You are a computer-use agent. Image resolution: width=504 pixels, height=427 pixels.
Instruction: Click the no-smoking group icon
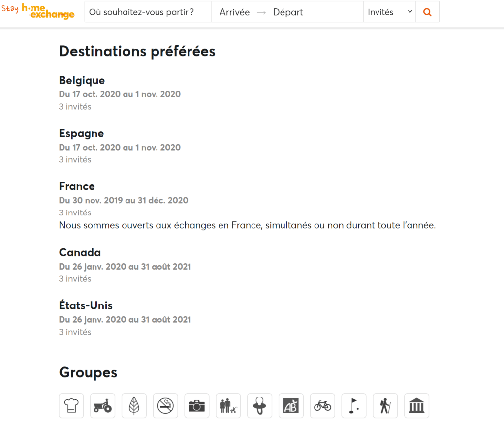[165, 406]
